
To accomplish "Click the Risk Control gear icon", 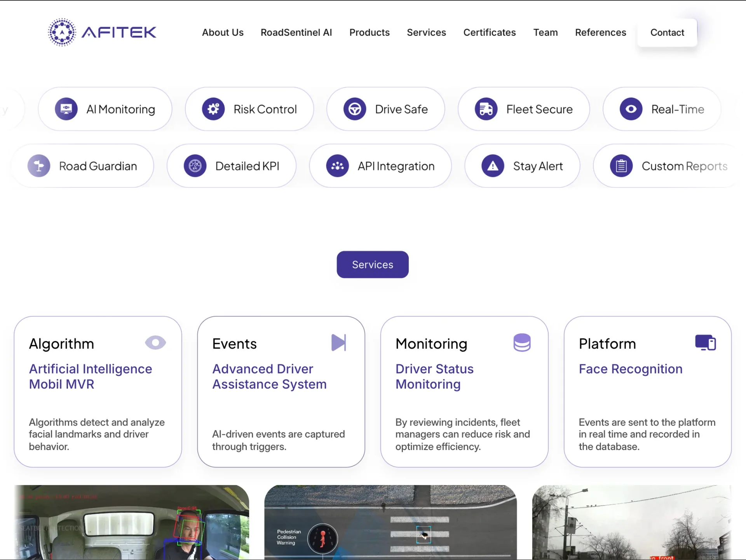I will 213,109.
